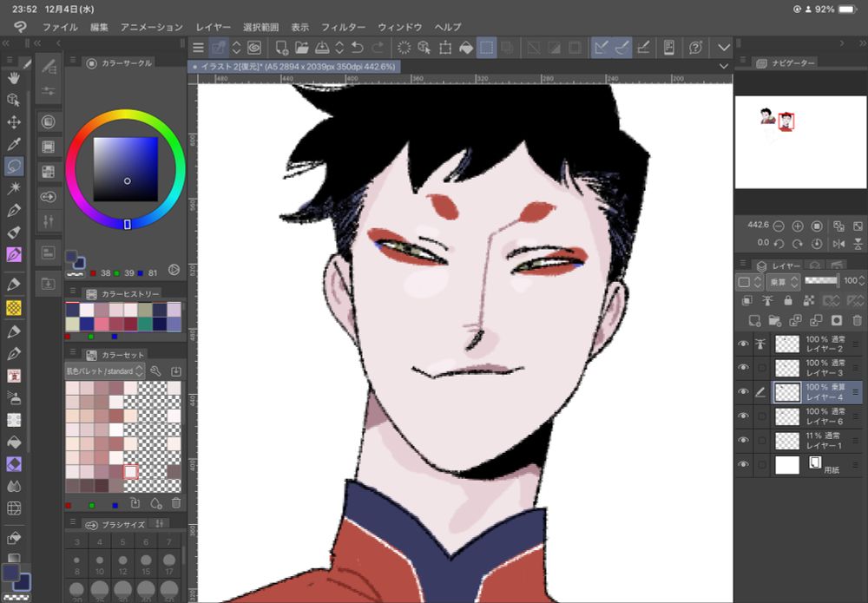Open the 表示 menu
868x603 pixels.
click(x=300, y=27)
